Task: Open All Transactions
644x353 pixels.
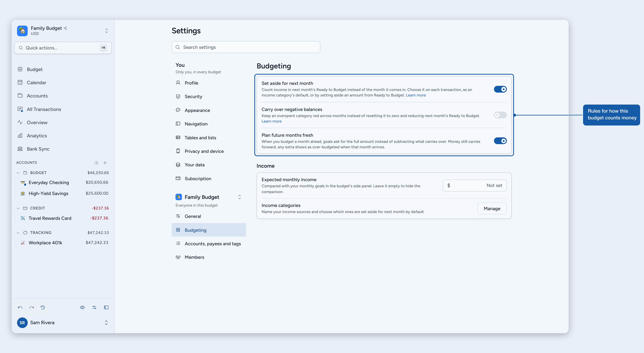Action: point(63,109)
